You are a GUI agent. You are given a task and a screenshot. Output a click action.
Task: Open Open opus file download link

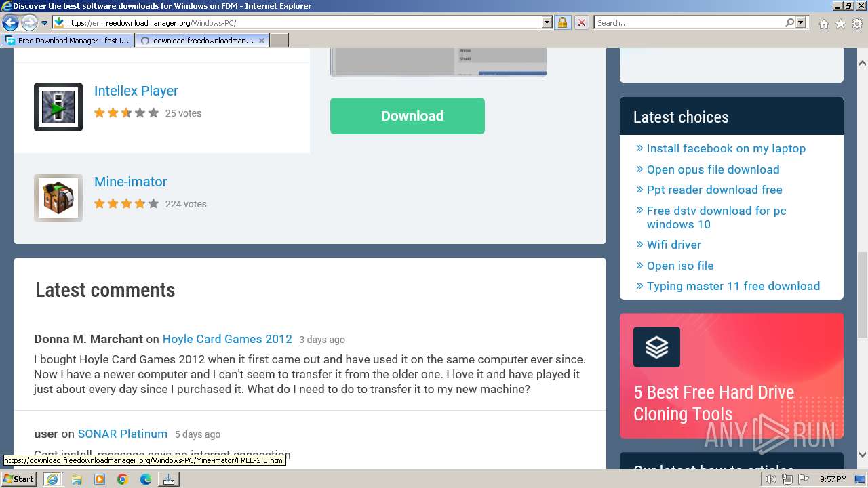click(x=713, y=169)
